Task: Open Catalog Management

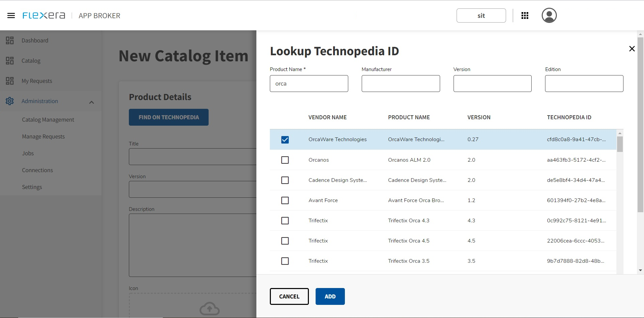Action: (x=48, y=120)
